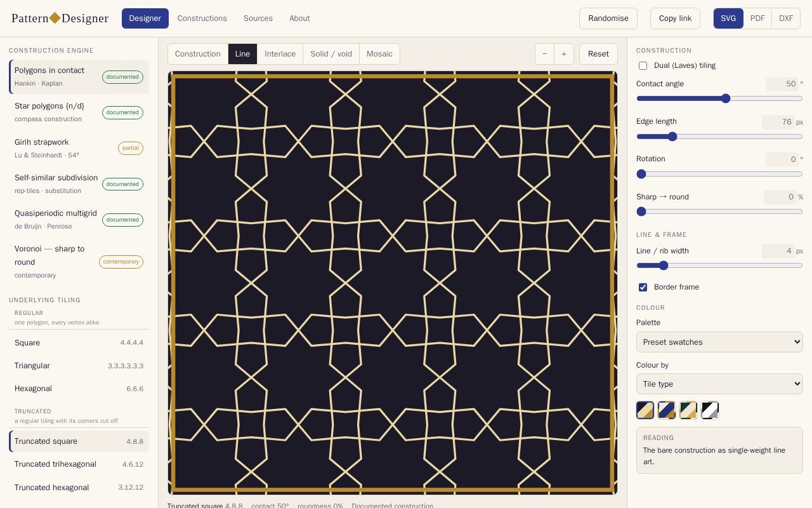Screen dimensions: 812x508
Task: Uncheck the Border frame checkbox
Action: [643, 287]
